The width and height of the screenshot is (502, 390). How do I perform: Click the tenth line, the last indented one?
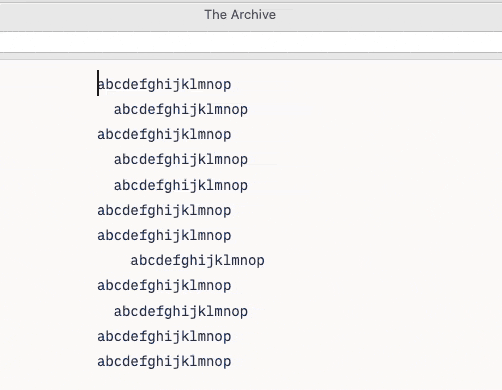click(181, 312)
